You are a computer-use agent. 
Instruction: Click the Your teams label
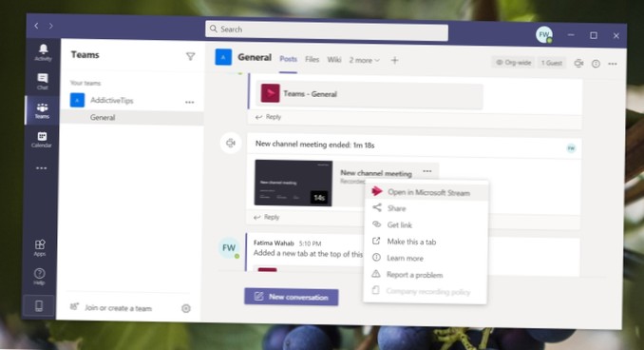[85, 83]
